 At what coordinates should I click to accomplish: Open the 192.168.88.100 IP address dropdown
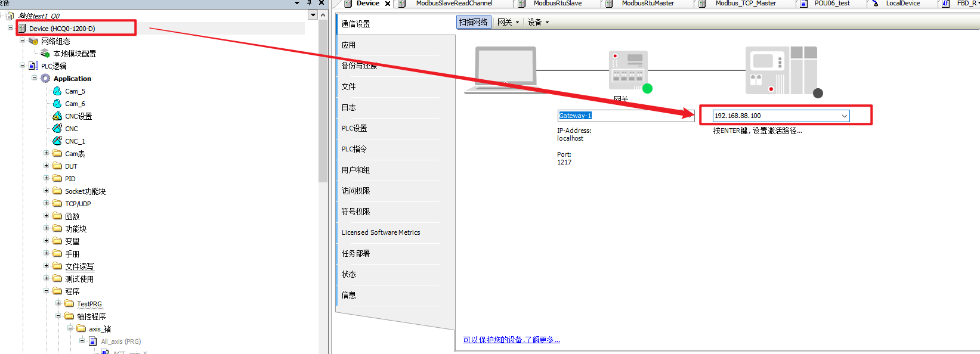point(844,116)
